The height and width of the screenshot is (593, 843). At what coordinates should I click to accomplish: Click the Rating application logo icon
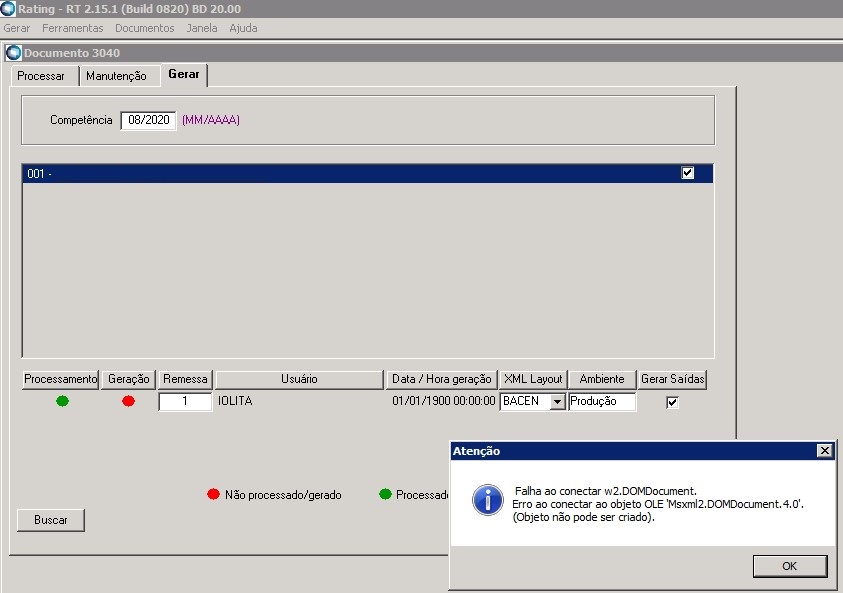(x=8, y=8)
